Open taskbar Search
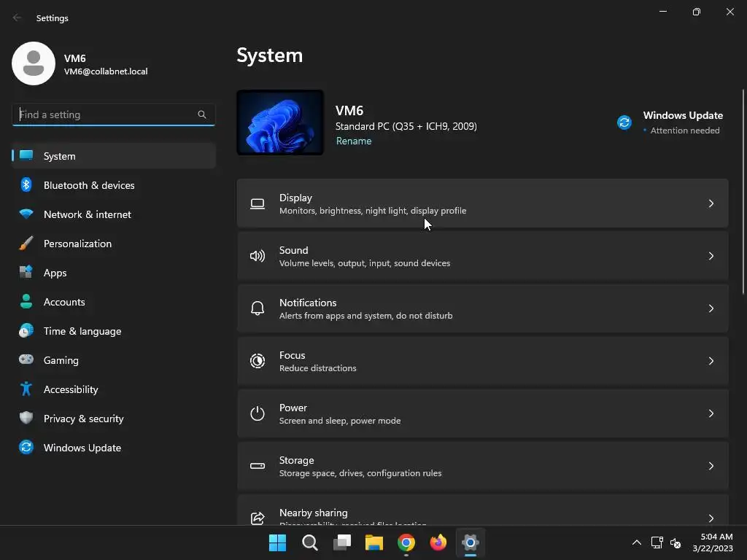 tap(309, 542)
